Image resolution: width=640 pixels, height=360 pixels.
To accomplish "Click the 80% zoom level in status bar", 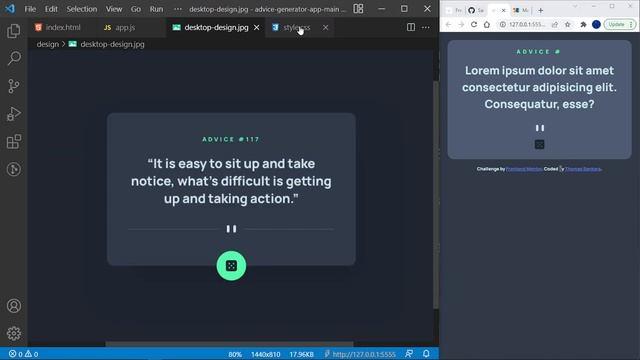I will coord(235,354).
